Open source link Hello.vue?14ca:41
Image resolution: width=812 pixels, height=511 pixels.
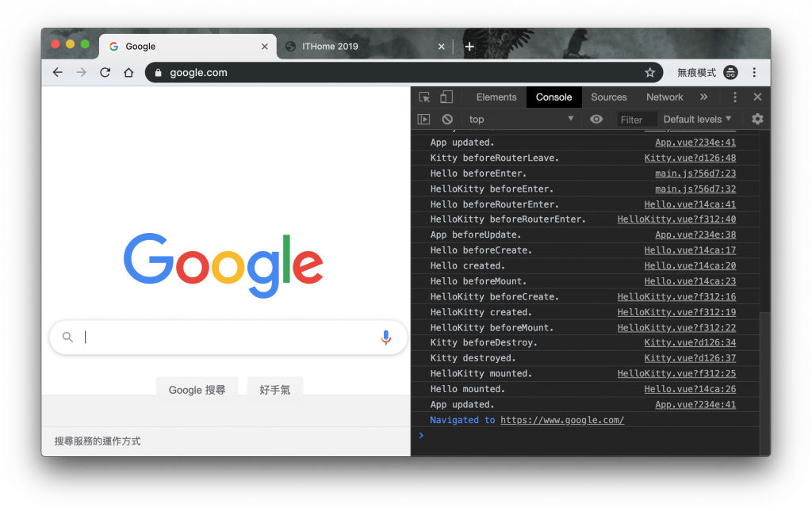(x=690, y=204)
